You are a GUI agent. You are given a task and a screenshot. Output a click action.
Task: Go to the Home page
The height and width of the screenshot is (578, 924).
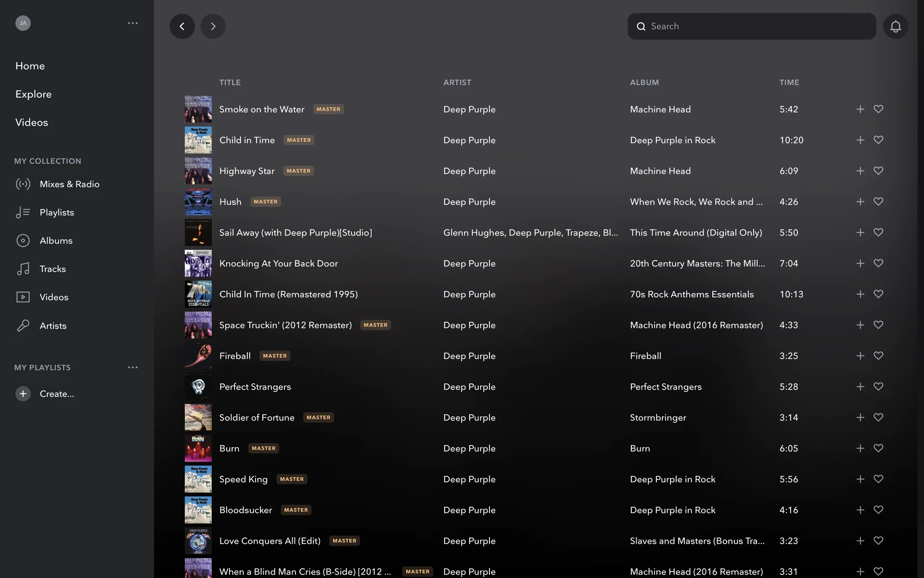point(30,66)
